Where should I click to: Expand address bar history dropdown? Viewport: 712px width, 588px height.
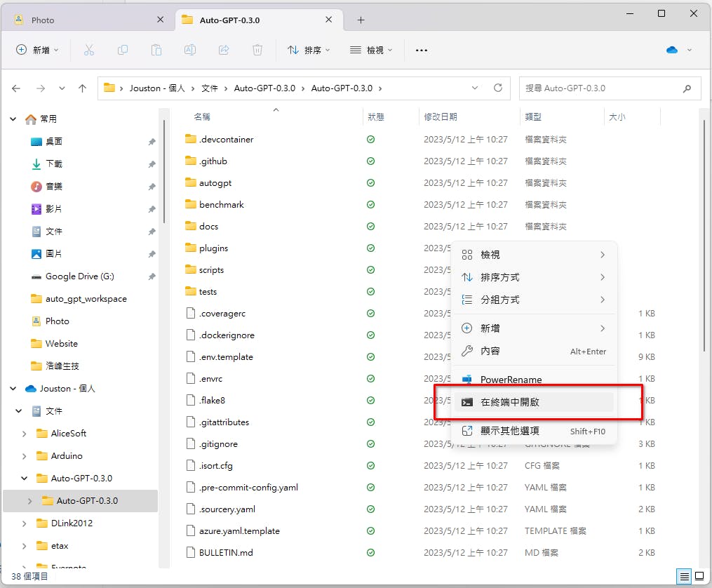[x=475, y=88]
